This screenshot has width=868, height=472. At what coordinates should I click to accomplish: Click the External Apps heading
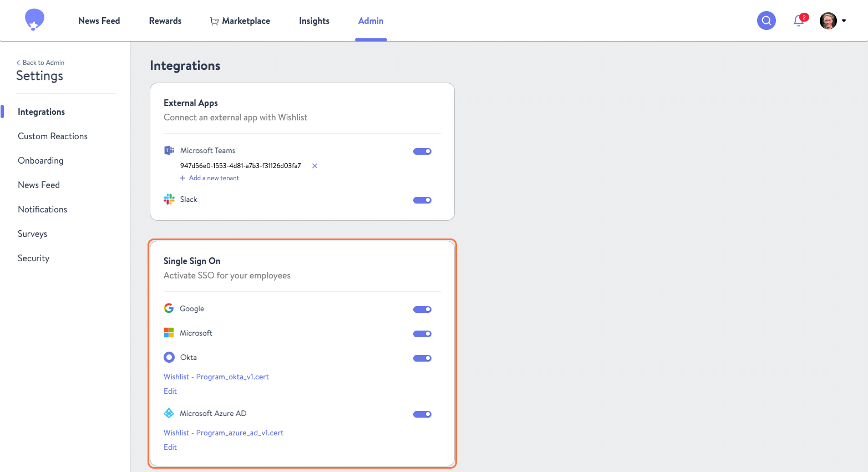tap(191, 103)
